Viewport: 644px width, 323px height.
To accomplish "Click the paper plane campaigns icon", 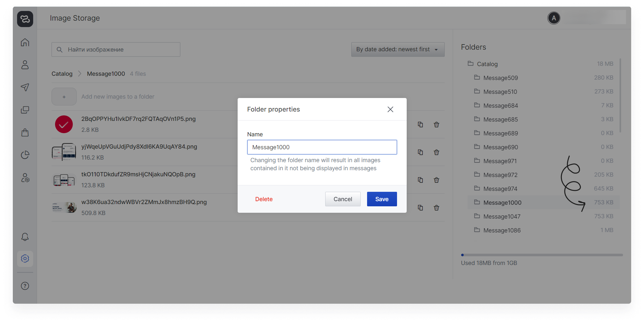I will [x=25, y=87].
